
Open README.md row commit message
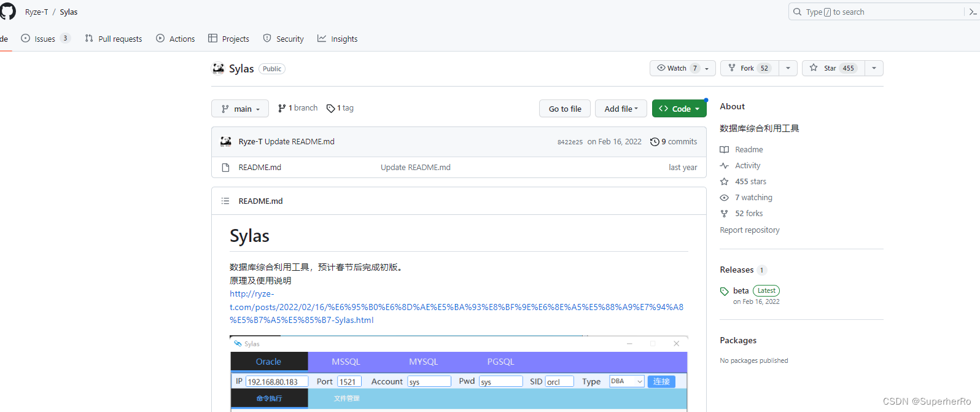(x=416, y=168)
